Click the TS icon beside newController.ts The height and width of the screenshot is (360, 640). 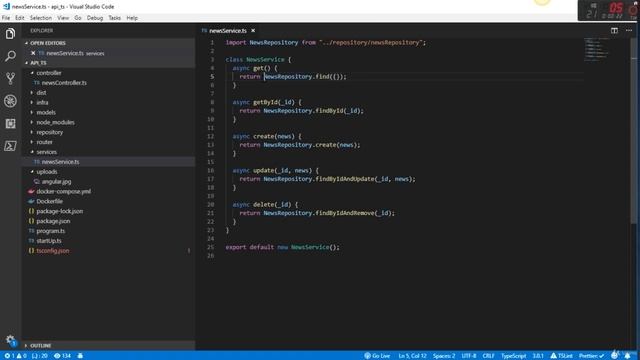click(x=37, y=83)
